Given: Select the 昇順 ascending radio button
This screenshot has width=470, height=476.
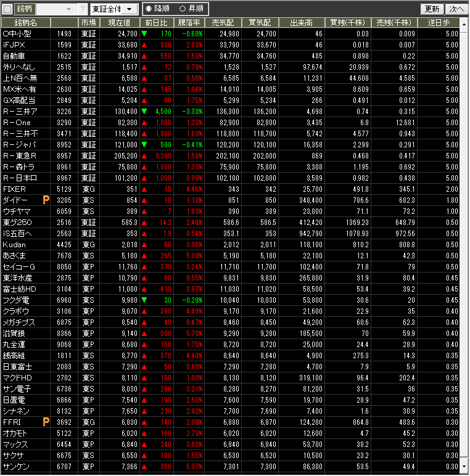Looking at the screenshot, I should 183,9.
